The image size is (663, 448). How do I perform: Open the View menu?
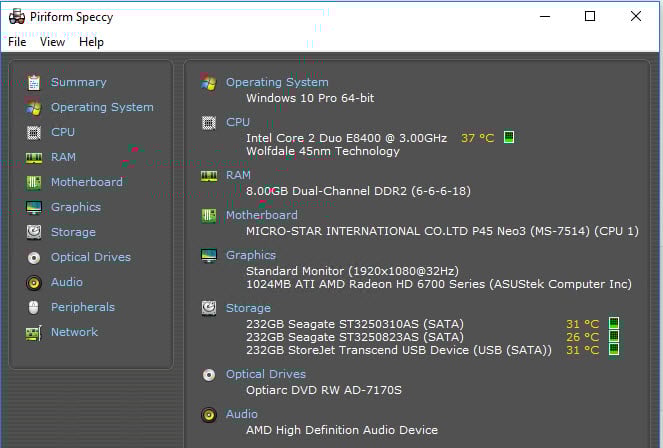click(52, 42)
